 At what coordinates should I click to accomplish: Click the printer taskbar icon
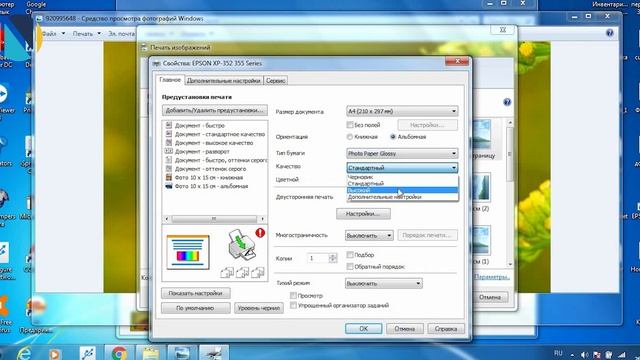tap(213, 353)
